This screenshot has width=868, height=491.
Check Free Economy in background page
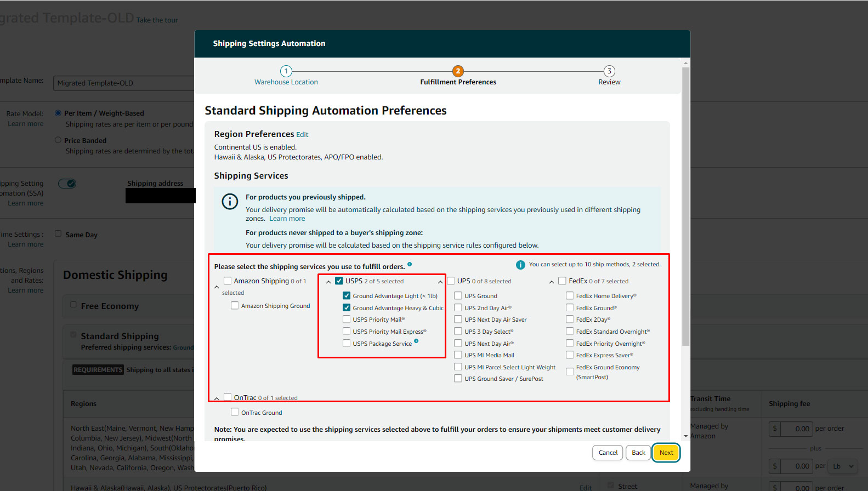pos(73,304)
